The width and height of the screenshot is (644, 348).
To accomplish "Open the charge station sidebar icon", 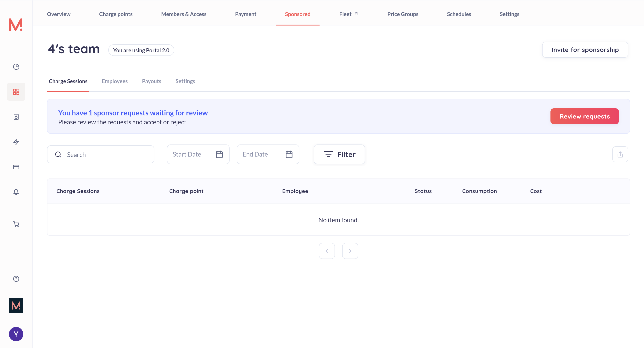I will pyautogui.click(x=16, y=117).
